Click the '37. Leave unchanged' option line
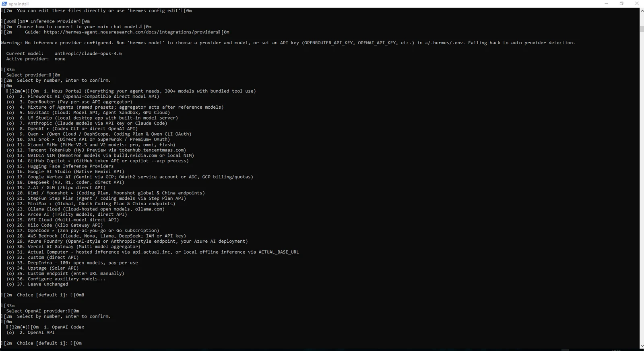Screen dimensions: 644x351 pyautogui.click(x=37, y=284)
